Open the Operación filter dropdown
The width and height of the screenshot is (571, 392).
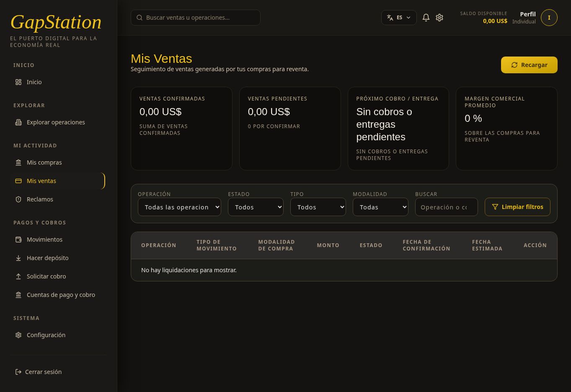179,207
